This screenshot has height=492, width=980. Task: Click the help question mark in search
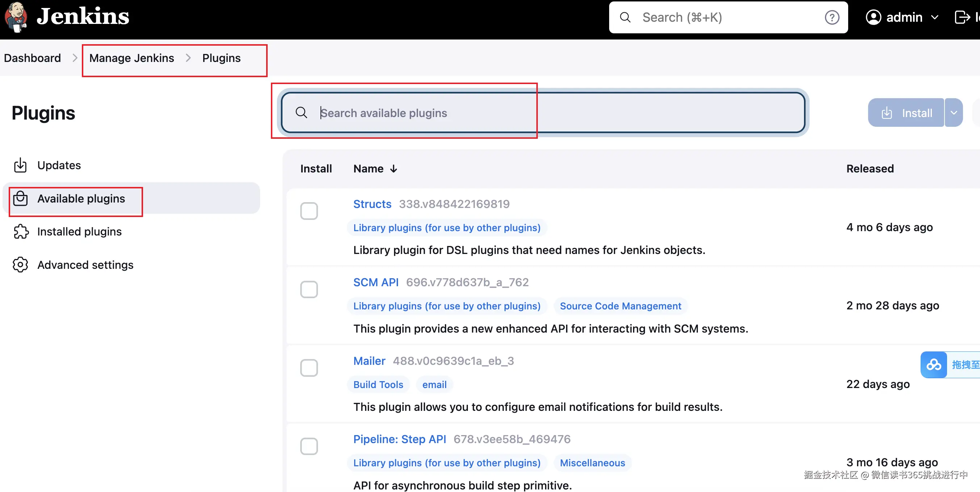point(832,17)
